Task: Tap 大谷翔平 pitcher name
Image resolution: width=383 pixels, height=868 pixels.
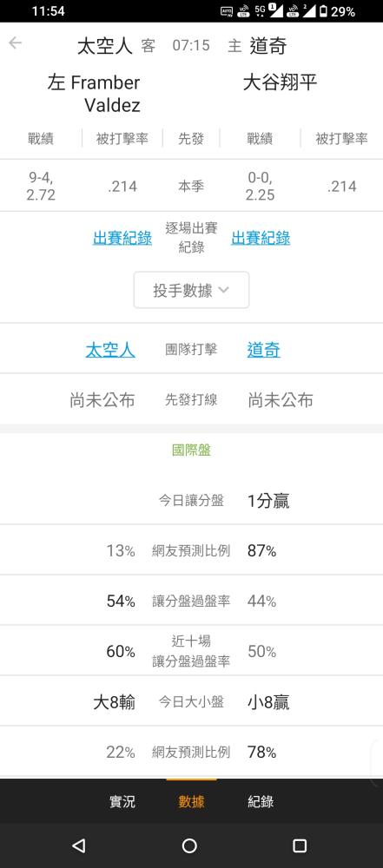Action: tap(280, 83)
